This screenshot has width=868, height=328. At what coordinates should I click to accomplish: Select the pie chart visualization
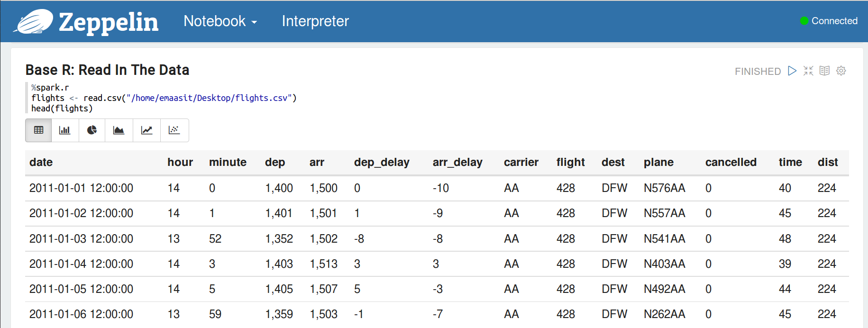tap(92, 130)
